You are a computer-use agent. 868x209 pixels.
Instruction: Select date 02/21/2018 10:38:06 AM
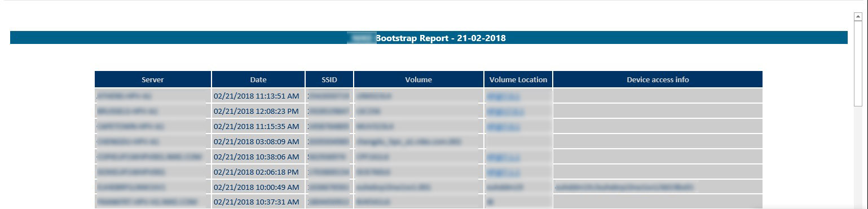257,157
